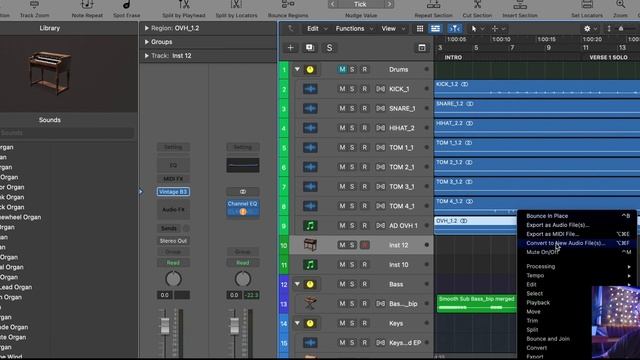Click the audio waveform icon on KICK_1
Viewport: 640px width, 360px height.
pyautogui.click(x=310, y=89)
